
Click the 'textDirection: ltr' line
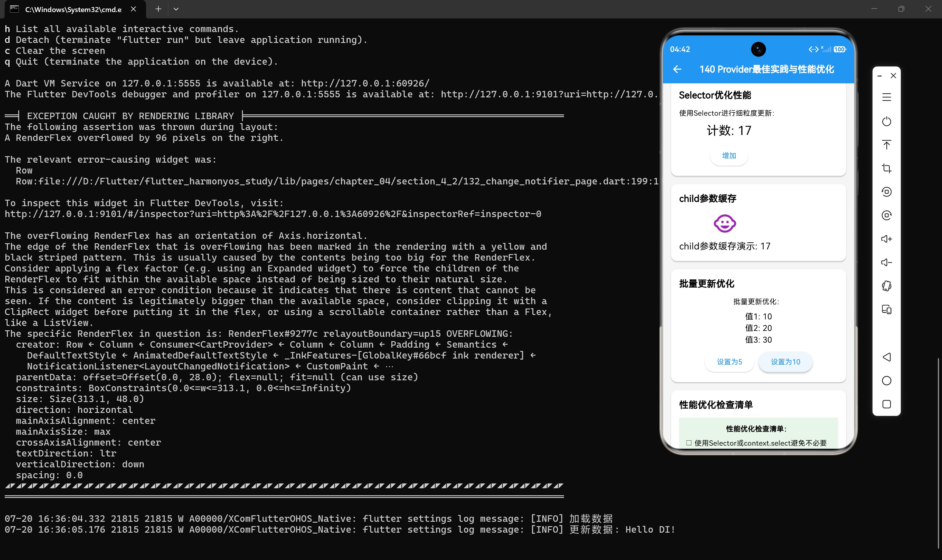(66, 453)
